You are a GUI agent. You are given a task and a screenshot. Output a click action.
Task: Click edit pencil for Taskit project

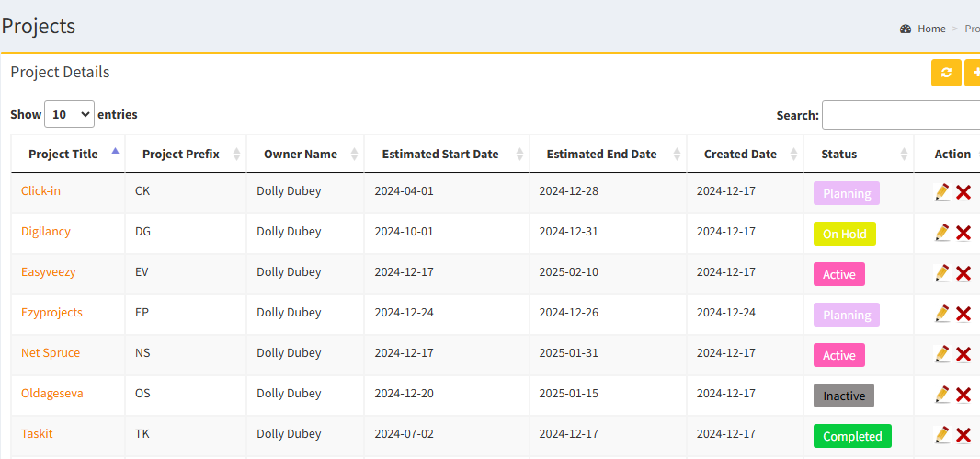coord(941,435)
